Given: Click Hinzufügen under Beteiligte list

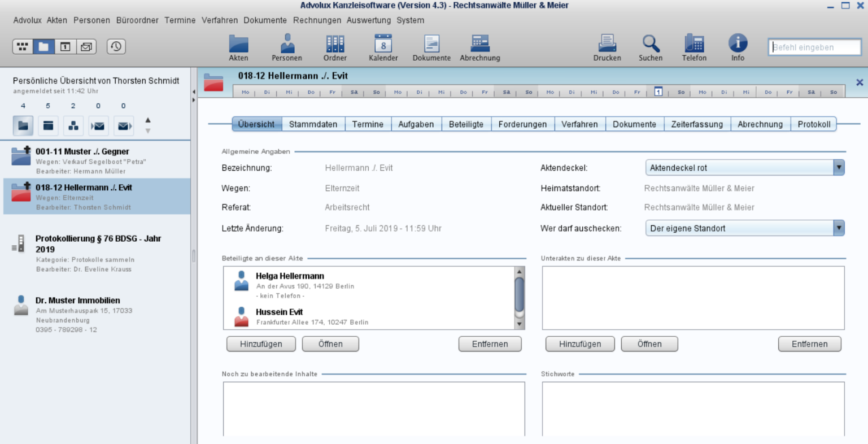Looking at the screenshot, I should point(261,344).
